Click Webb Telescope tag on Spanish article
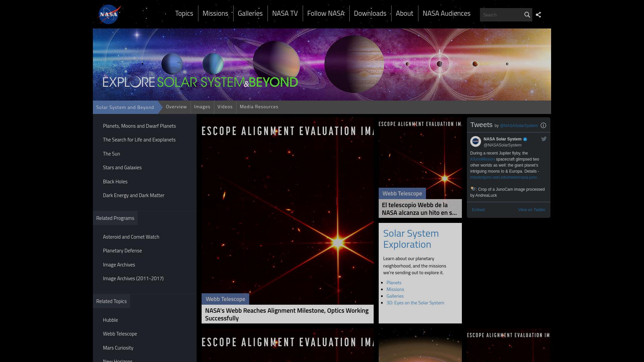This screenshot has width=644, height=362. 402,193
